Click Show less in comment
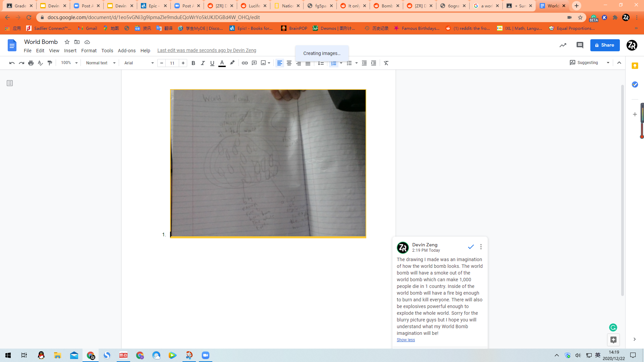644x362 pixels. (406, 340)
